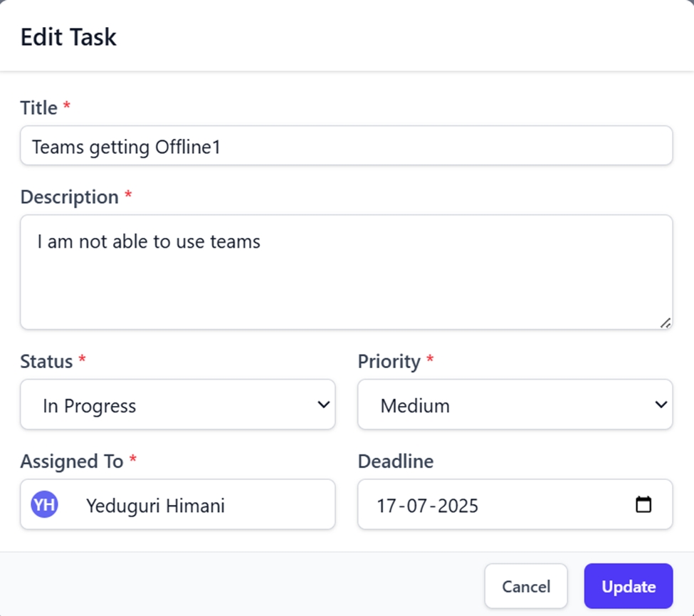Open the Status dropdown
Image resolution: width=694 pixels, height=616 pixels.
pyautogui.click(x=177, y=404)
